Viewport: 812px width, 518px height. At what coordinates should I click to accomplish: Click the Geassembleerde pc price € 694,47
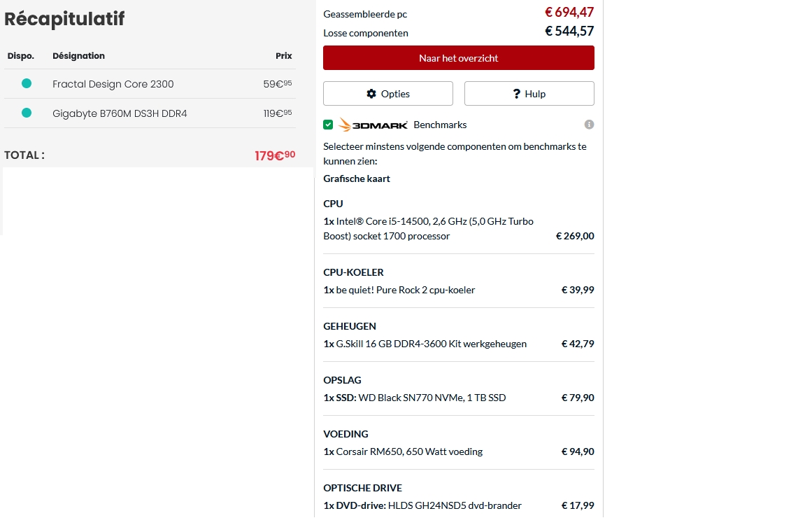click(x=569, y=12)
